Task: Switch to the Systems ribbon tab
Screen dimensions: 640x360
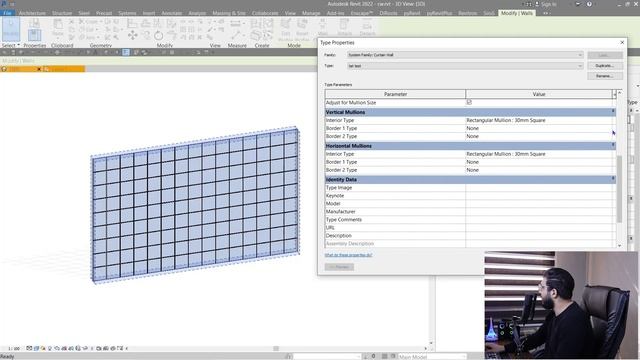Action: 127,13
